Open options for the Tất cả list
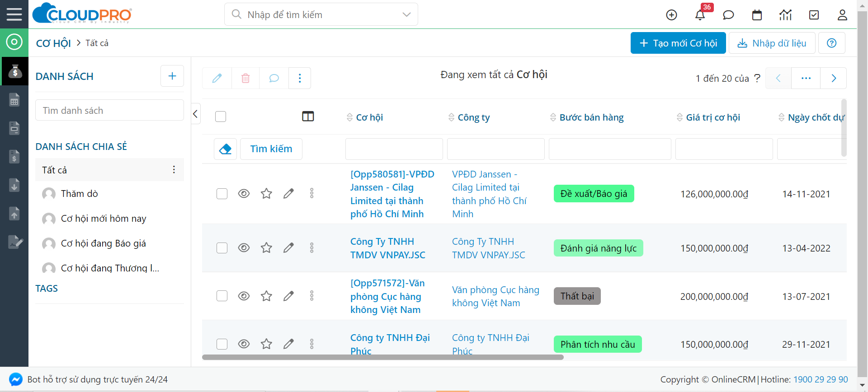Image resolution: width=868 pixels, height=392 pixels. coord(174,169)
